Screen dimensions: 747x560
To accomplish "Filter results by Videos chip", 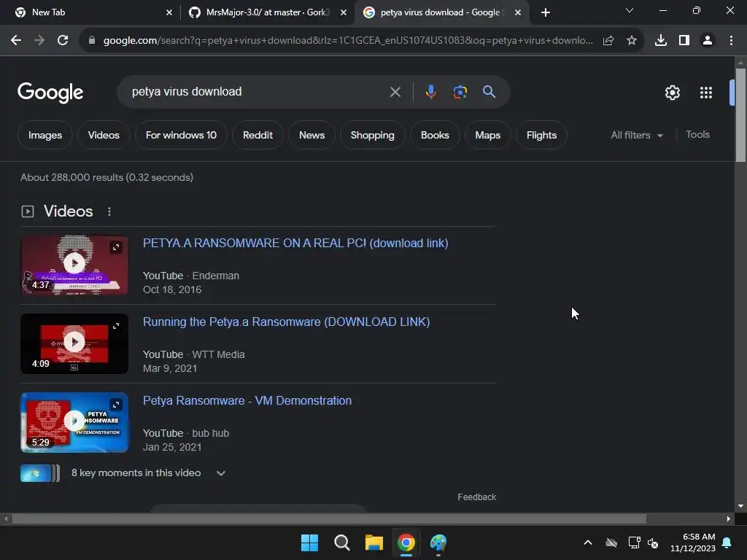I will (x=104, y=135).
